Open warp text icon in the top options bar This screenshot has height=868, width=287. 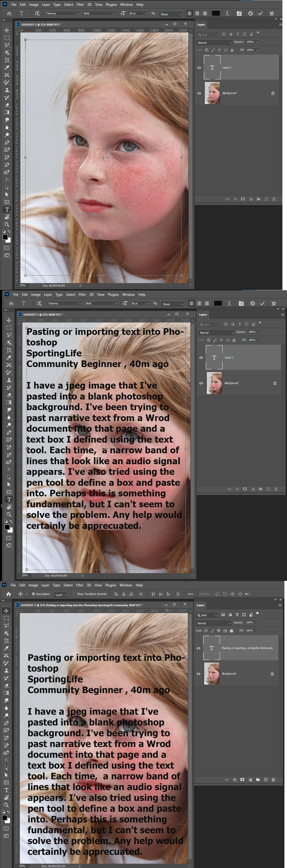click(227, 14)
